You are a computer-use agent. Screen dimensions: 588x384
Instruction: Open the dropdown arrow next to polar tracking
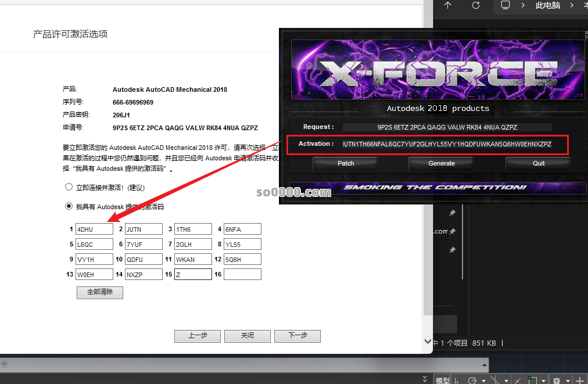tap(485, 381)
